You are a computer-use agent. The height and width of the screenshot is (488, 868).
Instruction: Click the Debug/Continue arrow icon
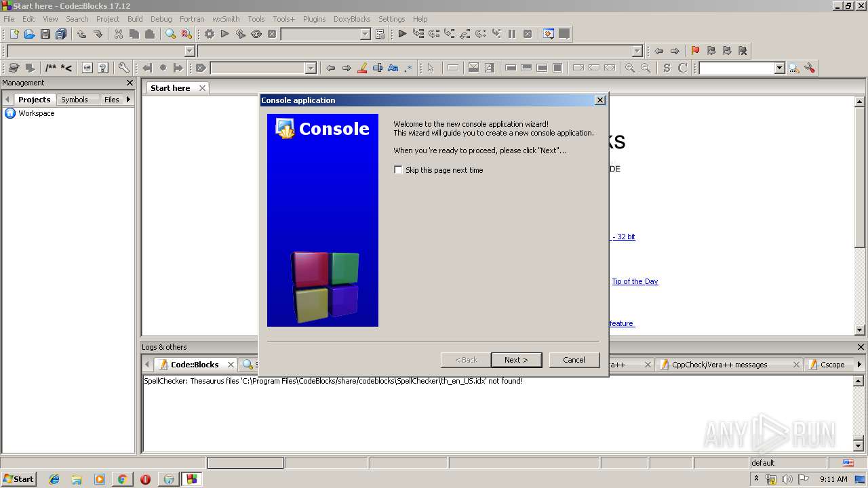(x=402, y=34)
